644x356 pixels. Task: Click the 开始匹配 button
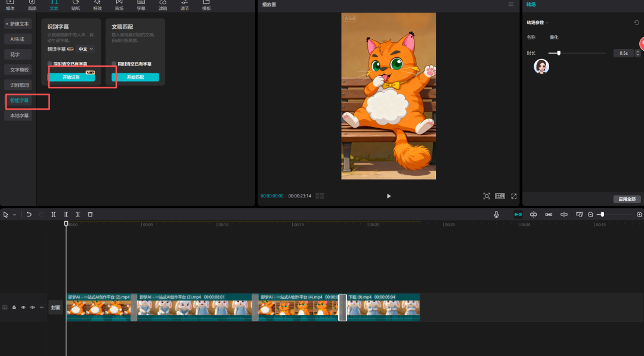pyautogui.click(x=135, y=78)
